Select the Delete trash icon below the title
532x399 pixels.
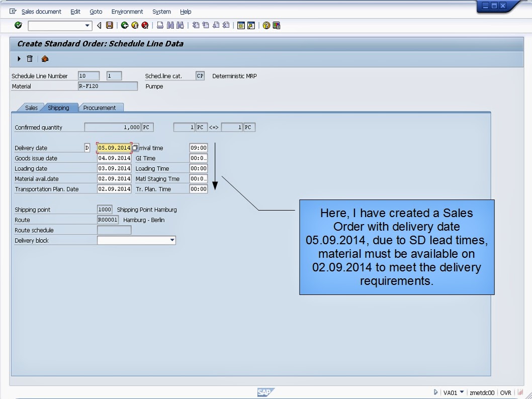coord(29,59)
